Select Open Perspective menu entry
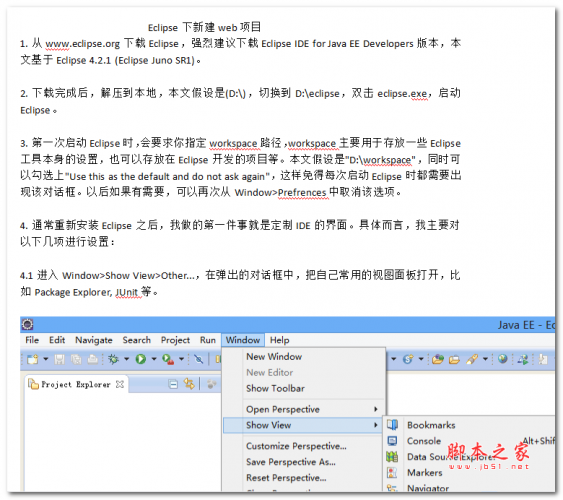This screenshot has width=563, height=500. [303, 409]
